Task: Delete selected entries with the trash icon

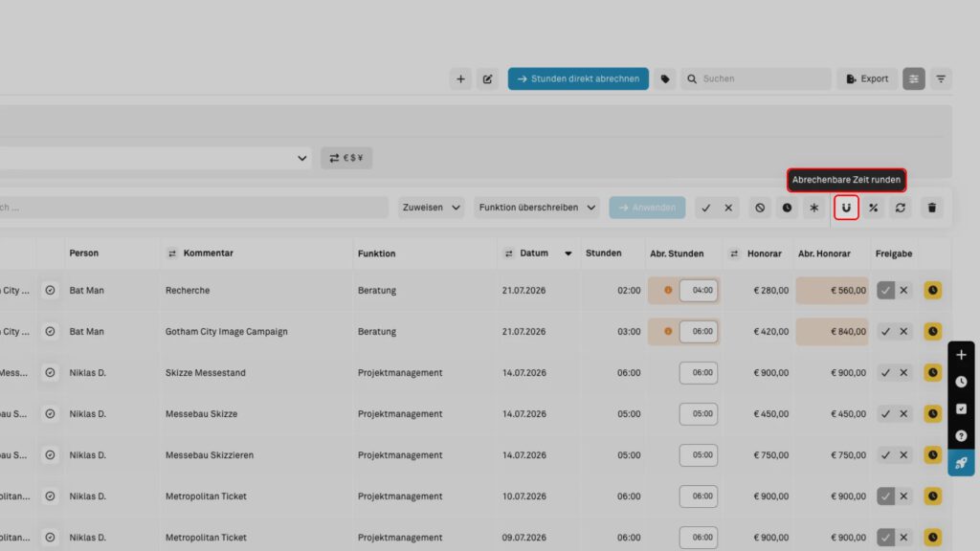Action: pos(932,208)
